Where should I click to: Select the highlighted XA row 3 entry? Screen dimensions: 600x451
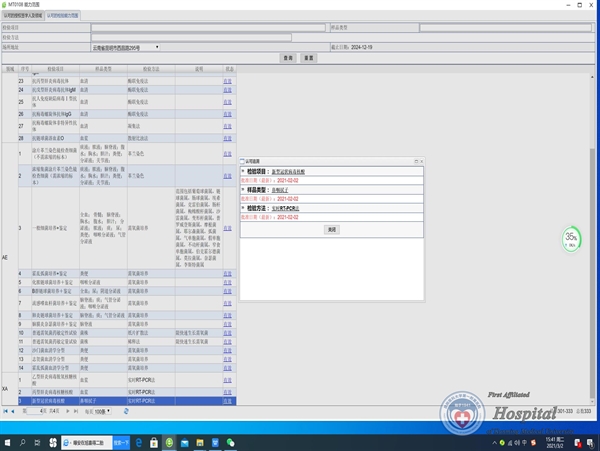click(x=127, y=401)
